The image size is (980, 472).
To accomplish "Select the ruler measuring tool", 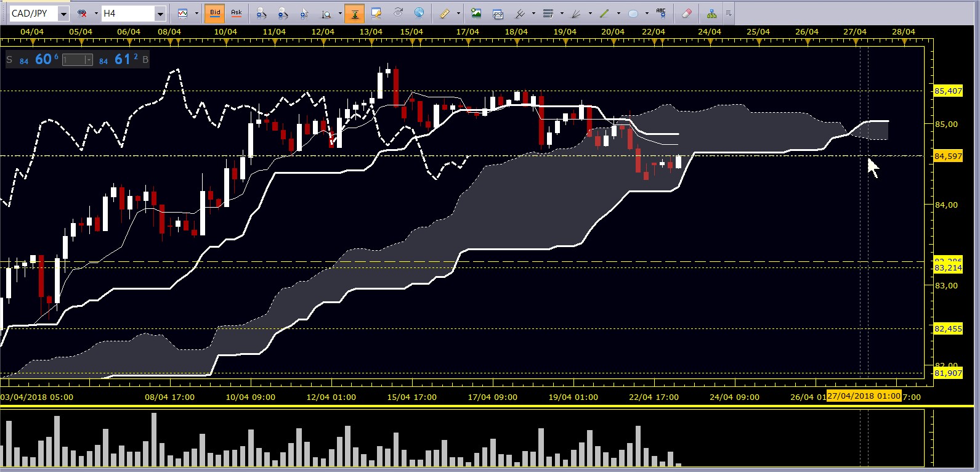I will pos(445,13).
